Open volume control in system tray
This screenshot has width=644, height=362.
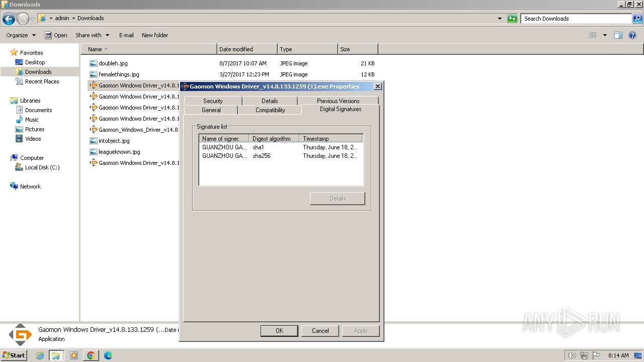[x=572, y=355]
